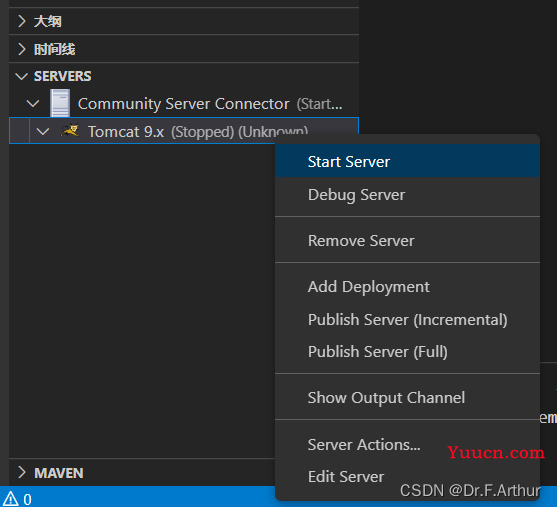557x507 pixels.
Task: Select Add Deployment menu entry
Action: pos(407,287)
